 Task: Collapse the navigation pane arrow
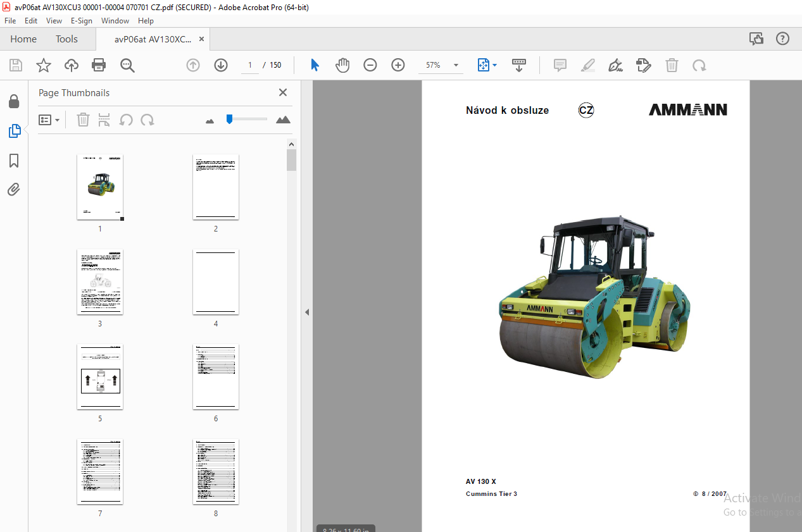[307, 312]
